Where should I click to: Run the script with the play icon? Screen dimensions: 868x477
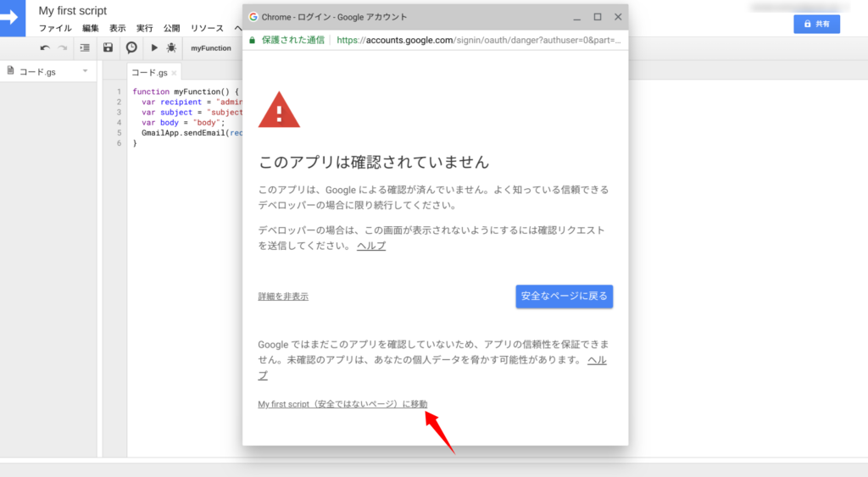coord(154,48)
